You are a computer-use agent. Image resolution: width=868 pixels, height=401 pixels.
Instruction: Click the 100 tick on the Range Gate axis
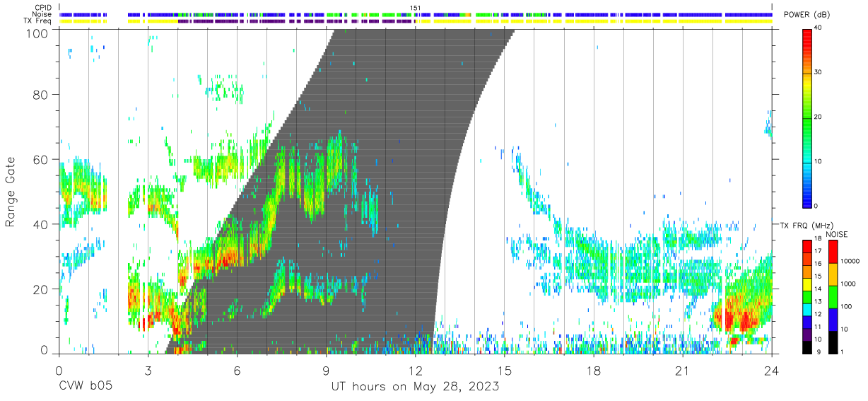coord(37,33)
